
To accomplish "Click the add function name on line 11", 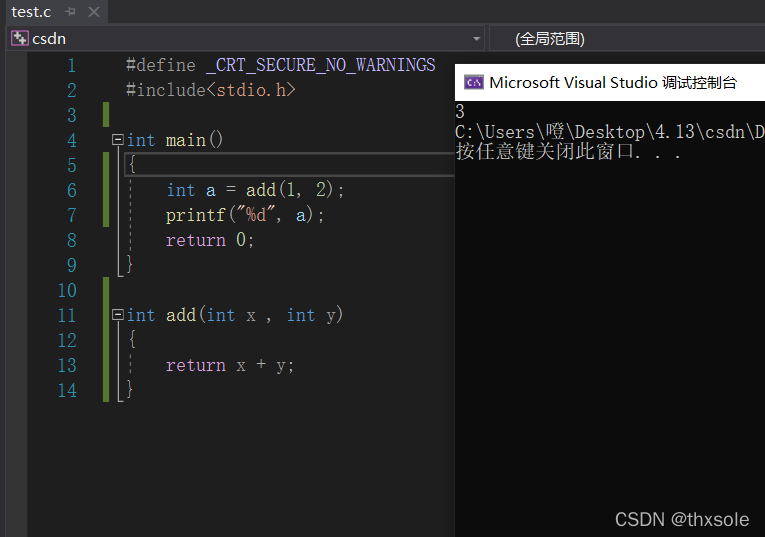I will pyautogui.click(x=181, y=315).
